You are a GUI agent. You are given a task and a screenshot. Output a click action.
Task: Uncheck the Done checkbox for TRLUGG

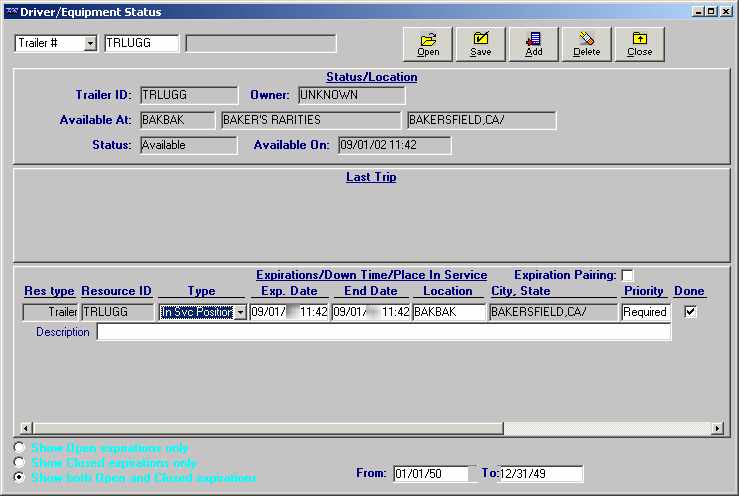(x=690, y=312)
